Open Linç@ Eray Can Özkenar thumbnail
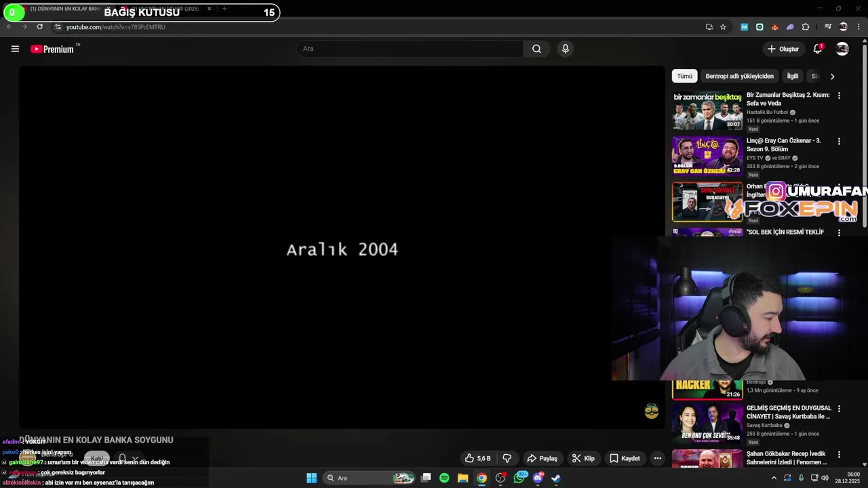 707,156
